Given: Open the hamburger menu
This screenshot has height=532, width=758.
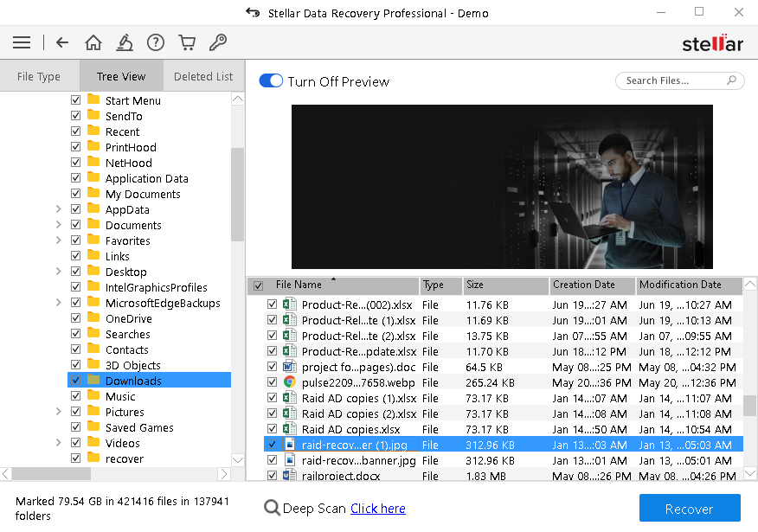Looking at the screenshot, I should tap(22, 42).
